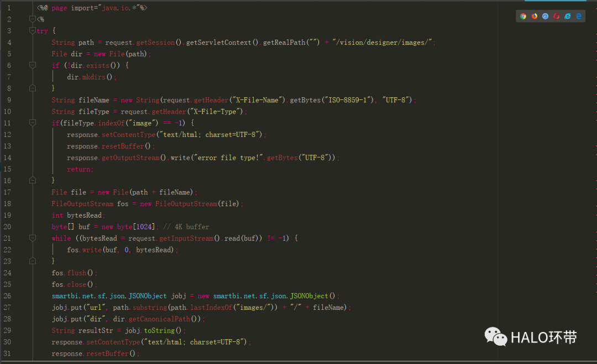597x364 pixels.
Task: Open the page preview in Chrome
Action: (523, 17)
